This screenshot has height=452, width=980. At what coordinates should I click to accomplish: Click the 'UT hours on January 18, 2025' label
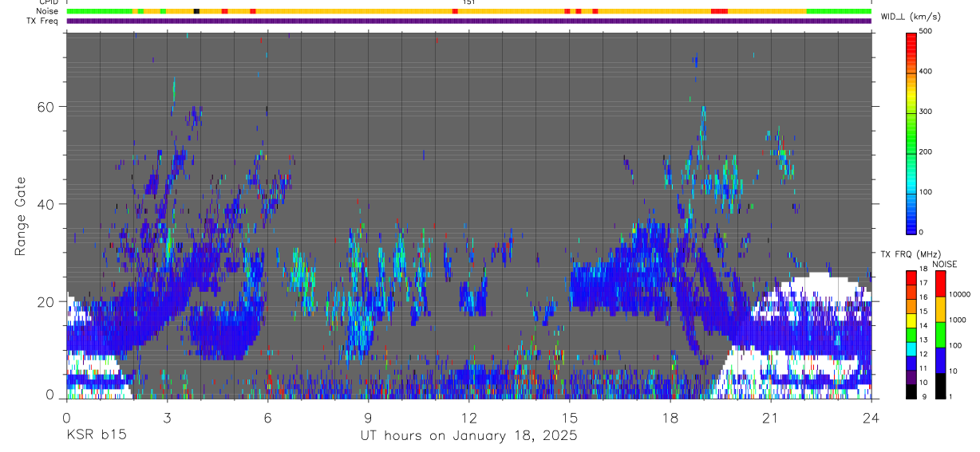468,436
